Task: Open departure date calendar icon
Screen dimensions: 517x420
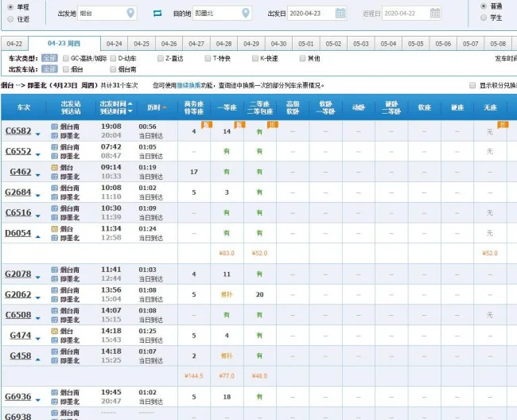Action: click(x=340, y=14)
